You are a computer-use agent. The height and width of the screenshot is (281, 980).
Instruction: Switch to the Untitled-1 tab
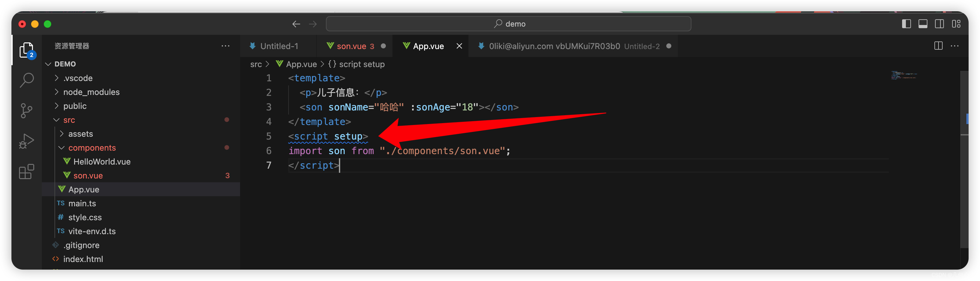(x=278, y=46)
